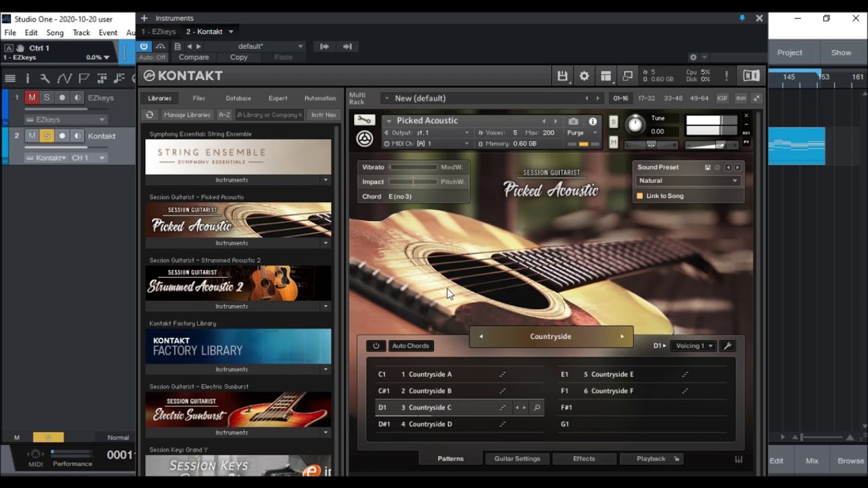Open voicing settings wrench icon

click(728, 346)
